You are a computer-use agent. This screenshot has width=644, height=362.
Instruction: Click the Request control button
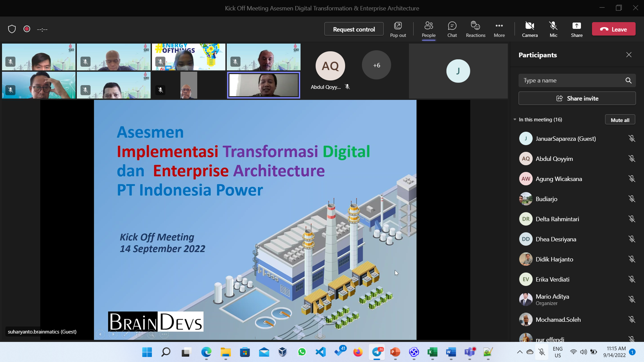tap(354, 29)
